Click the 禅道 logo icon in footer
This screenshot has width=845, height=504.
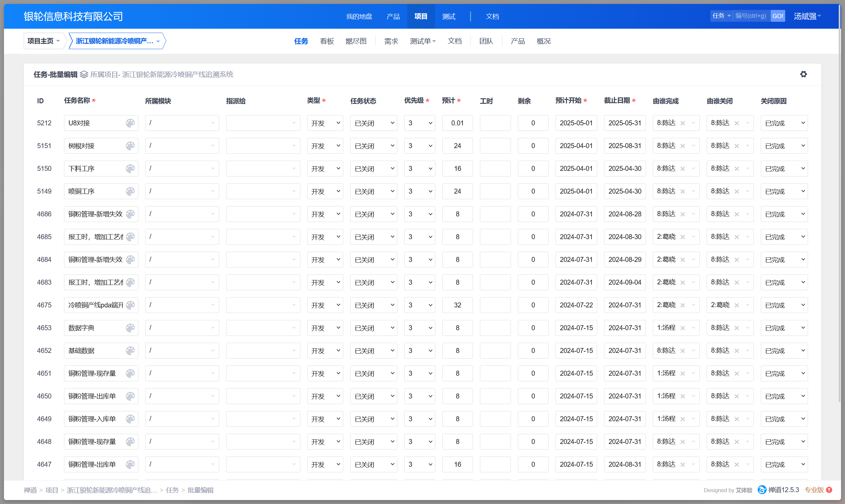(762, 490)
